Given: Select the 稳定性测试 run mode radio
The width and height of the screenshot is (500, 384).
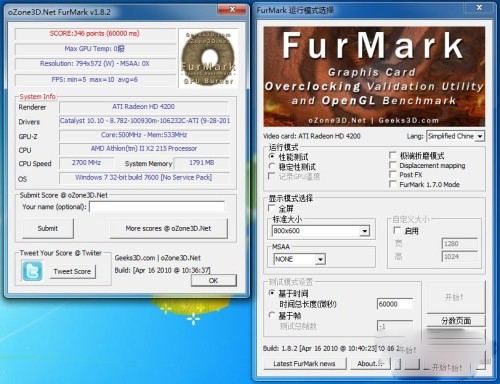Looking at the screenshot, I should pos(272,166).
